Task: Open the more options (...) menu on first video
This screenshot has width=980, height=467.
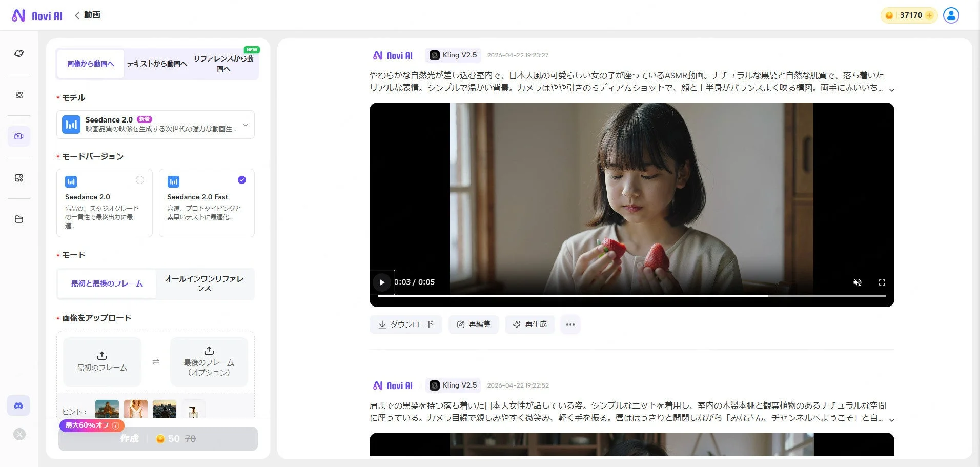Action: 570,324
